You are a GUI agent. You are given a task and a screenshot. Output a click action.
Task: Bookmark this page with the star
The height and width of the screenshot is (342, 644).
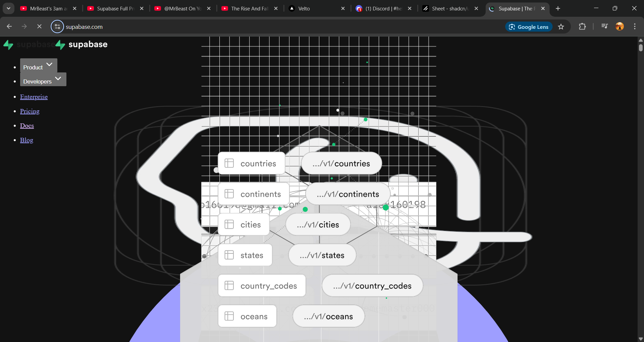pyautogui.click(x=561, y=27)
